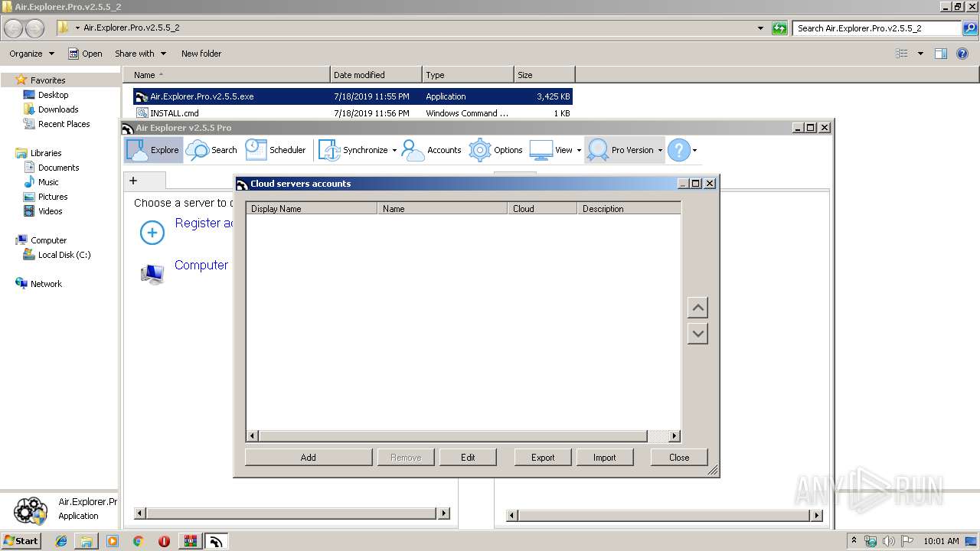Click the Export accounts button
This screenshot has height=551, width=980.
(x=543, y=457)
